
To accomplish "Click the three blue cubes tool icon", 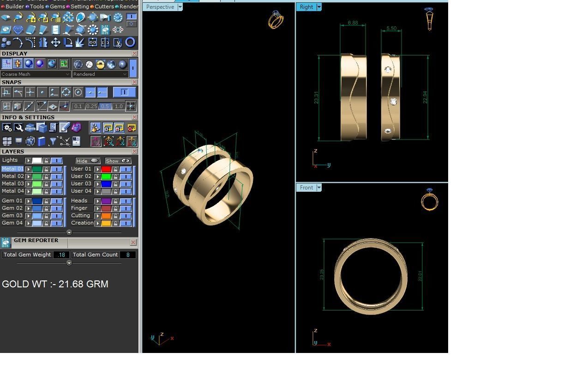I will 6,43.
